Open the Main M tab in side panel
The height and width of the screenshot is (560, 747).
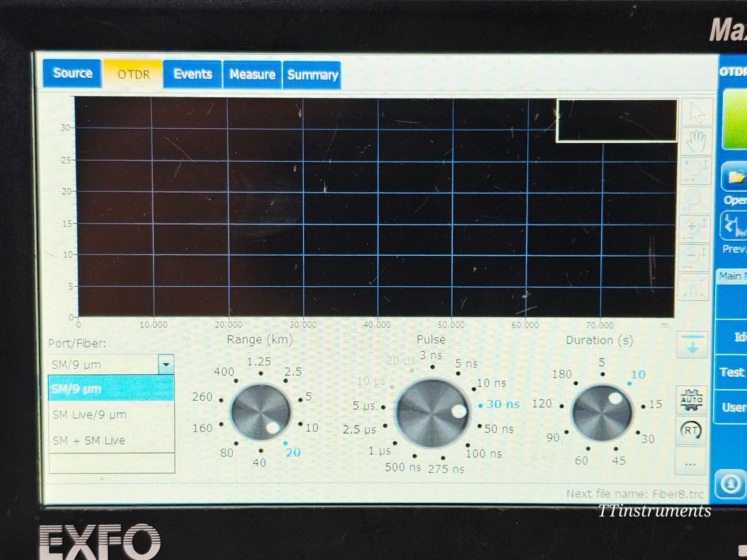click(x=731, y=276)
